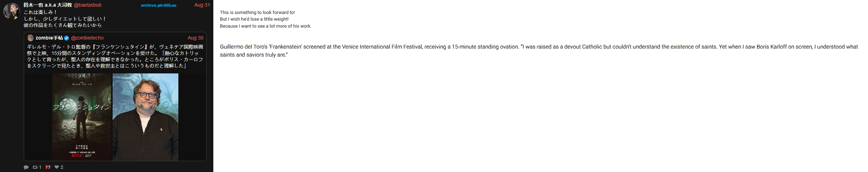Click the main tweet's Japanese text
The width and height of the screenshot is (868, 172).
click(x=65, y=19)
